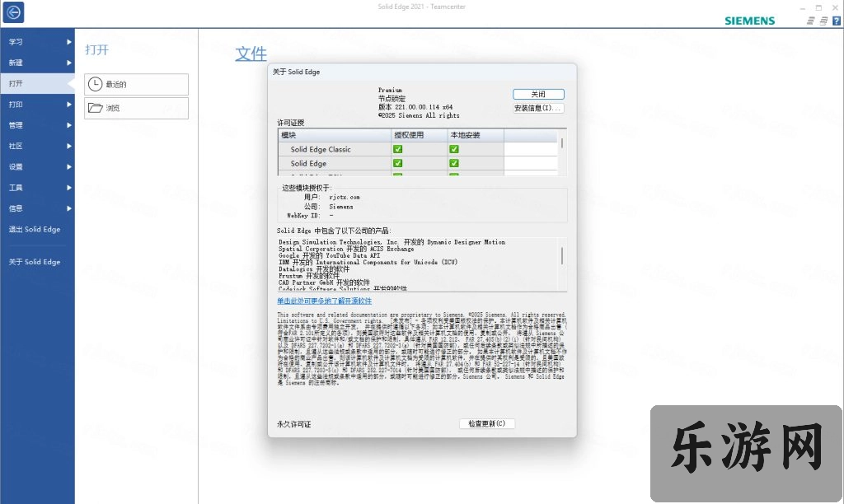The image size is (844, 504).
Task: Click the 文件 heading
Action: click(x=251, y=54)
